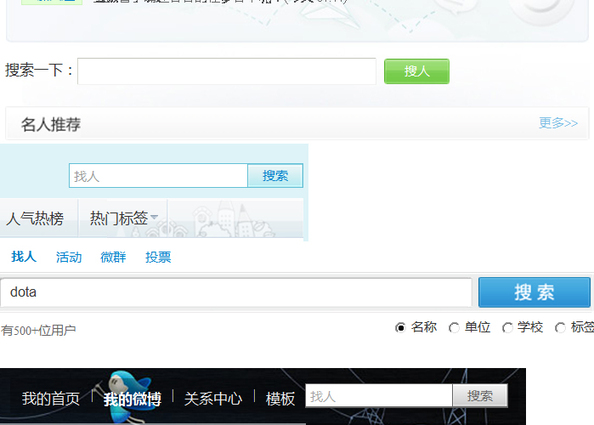Screen dimensions: 594x425
Task: Select the 找人 search category tab
Action: pyautogui.click(x=24, y=257)
